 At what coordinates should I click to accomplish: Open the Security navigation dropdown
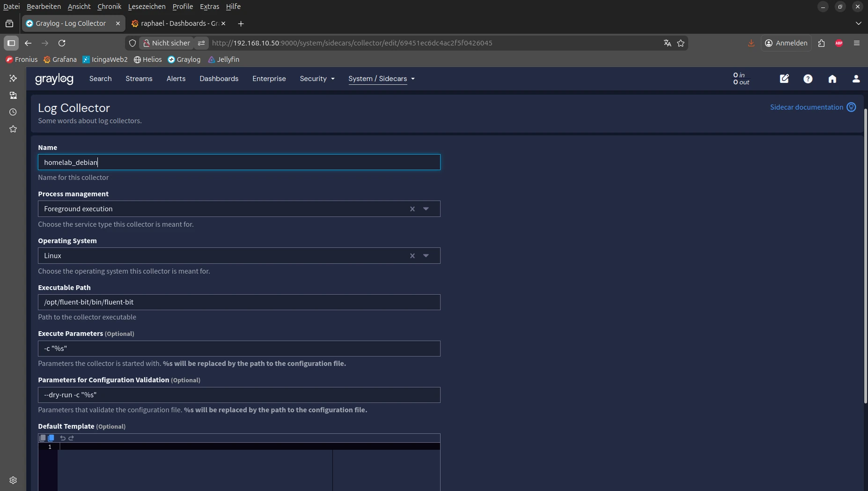click(317, 79)
